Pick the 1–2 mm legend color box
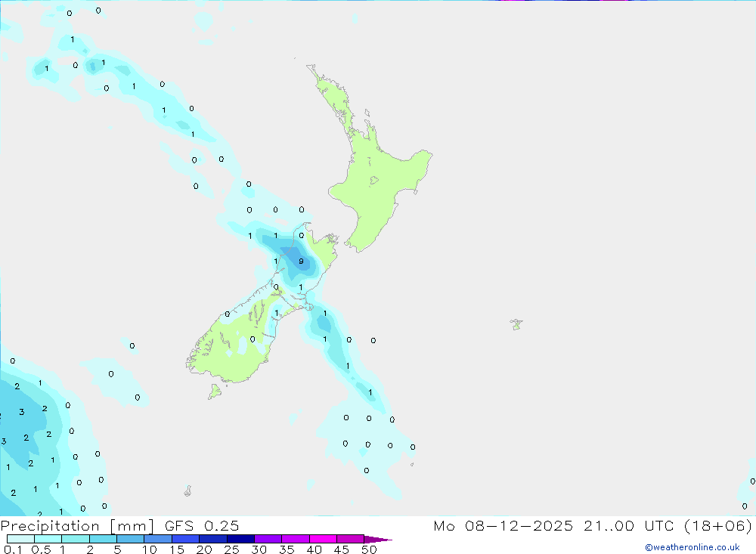 click(x=76, y=539)
